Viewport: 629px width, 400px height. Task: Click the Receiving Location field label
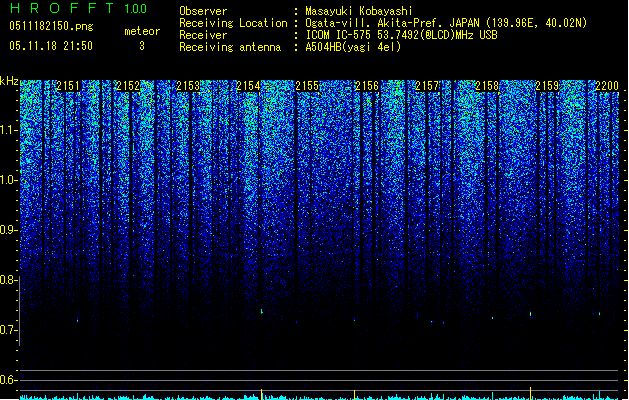pos(233,23)
